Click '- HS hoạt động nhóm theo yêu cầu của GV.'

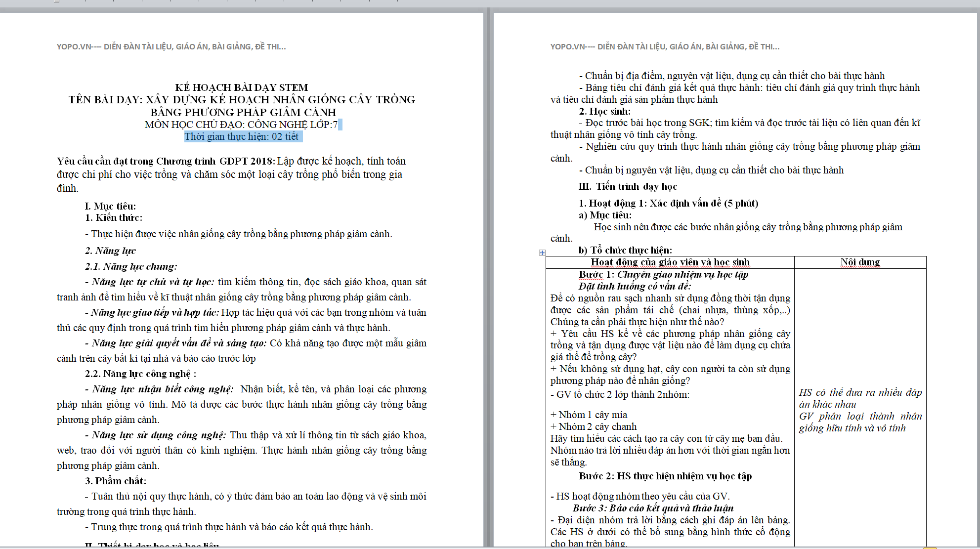(640, 496)
